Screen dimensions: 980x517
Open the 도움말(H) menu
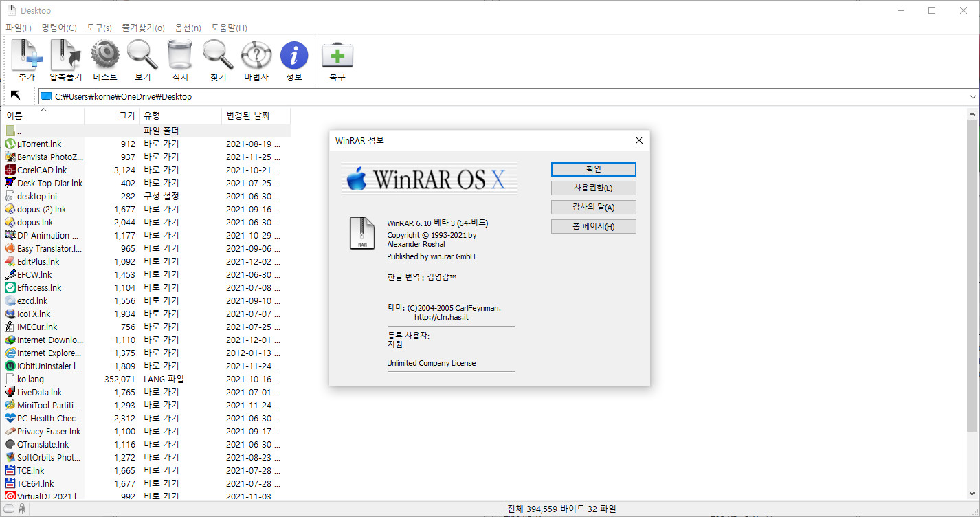229,27
